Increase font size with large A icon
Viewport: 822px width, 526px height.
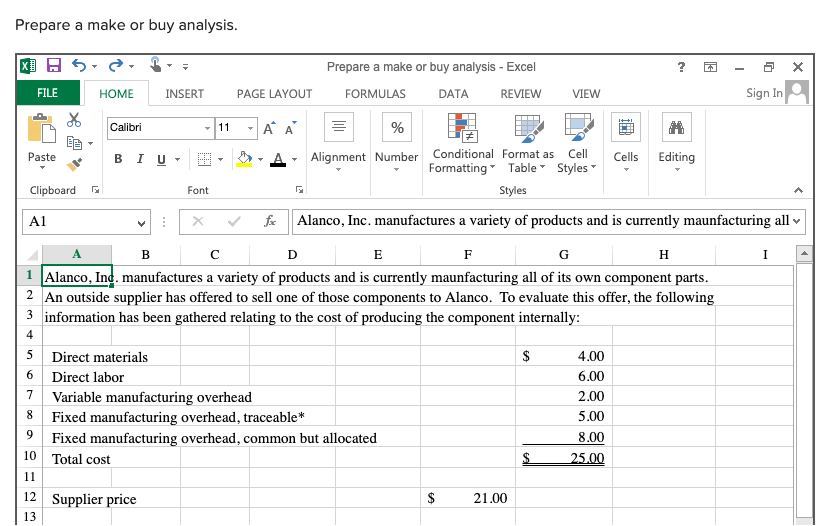pos(269,128)
